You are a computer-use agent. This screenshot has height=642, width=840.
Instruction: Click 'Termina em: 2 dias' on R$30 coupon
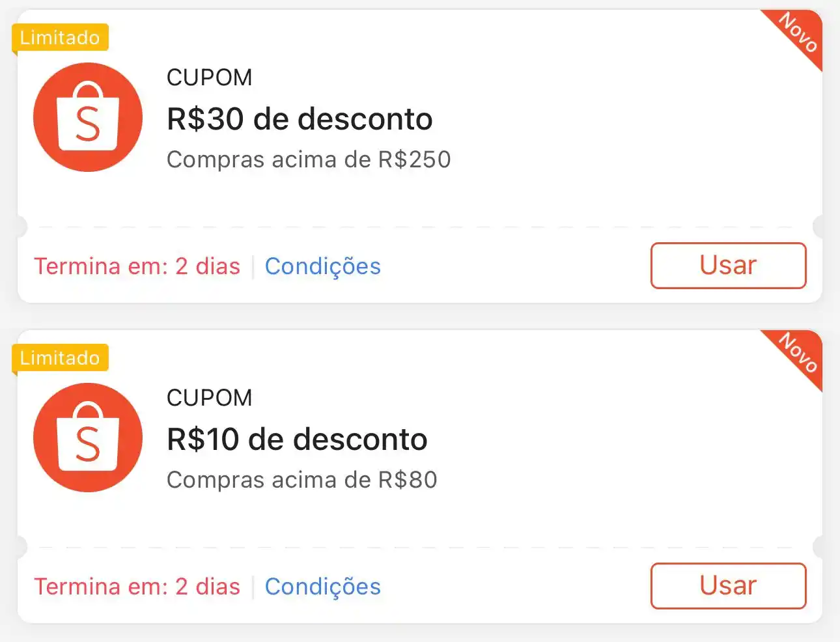pos(137,266)
